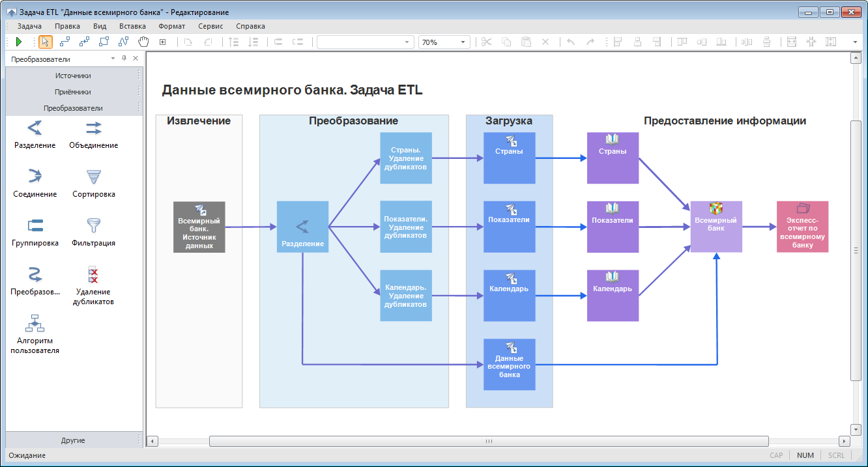The image size is (868, 467).
Task: Click the Cut (scissors) toolbar icon
Action: (486, 41)
